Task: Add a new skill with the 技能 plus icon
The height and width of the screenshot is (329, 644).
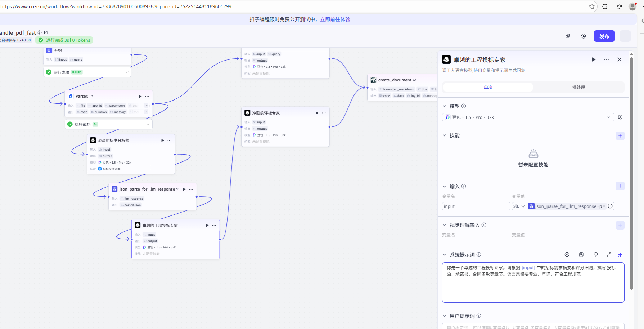Action: point(620,136)
